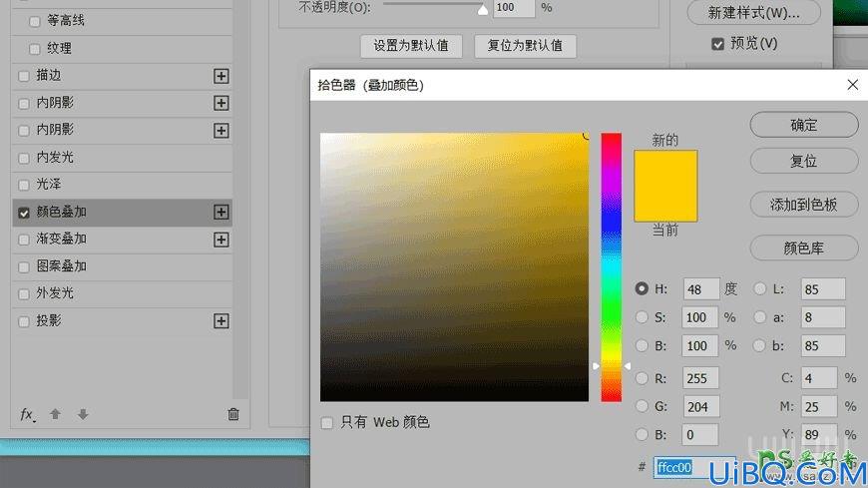Select the 外发光 style row label
This screenshot has height=488, width=868.
pyautogui.click(x=55, y=293)
